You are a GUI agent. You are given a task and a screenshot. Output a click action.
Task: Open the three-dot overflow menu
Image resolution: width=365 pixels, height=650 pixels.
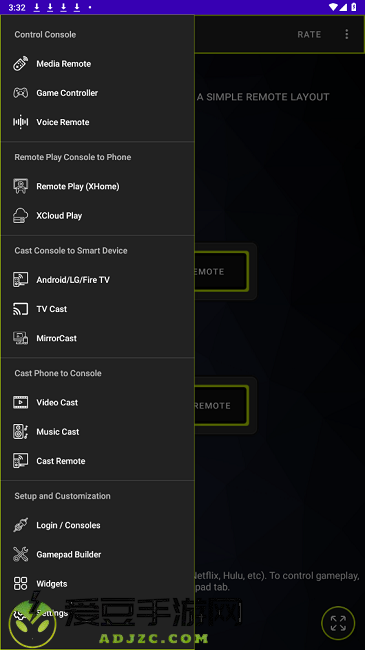[347, 34]
